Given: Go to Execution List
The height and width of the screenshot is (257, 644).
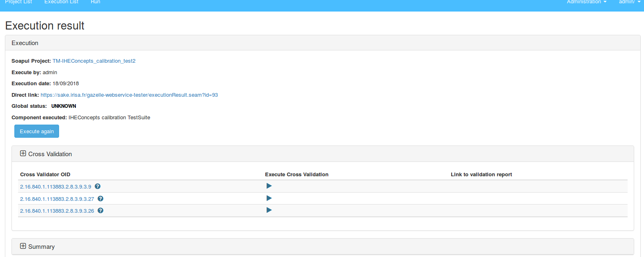Looking at the screenshot, I should (61, 2).
